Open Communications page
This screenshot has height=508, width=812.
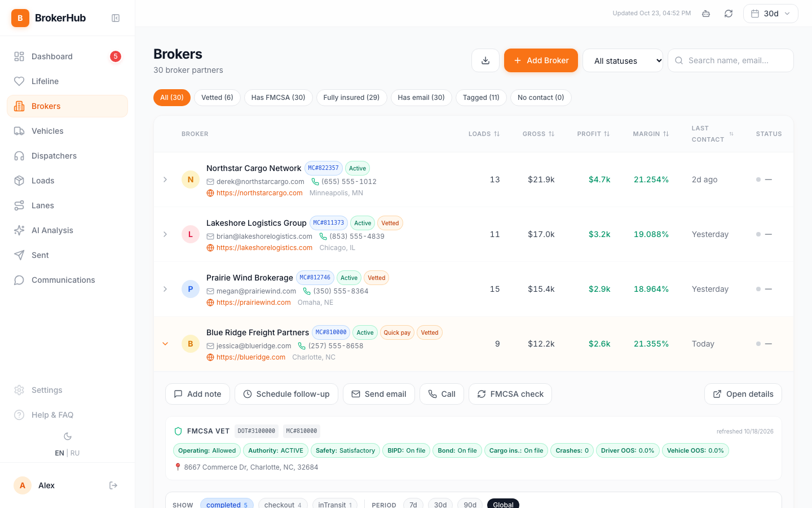67,280
